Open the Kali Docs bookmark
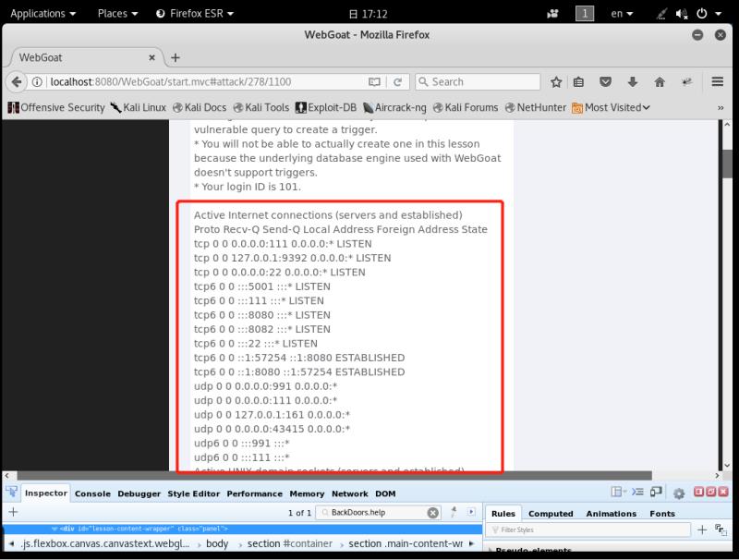 (200, 107)
